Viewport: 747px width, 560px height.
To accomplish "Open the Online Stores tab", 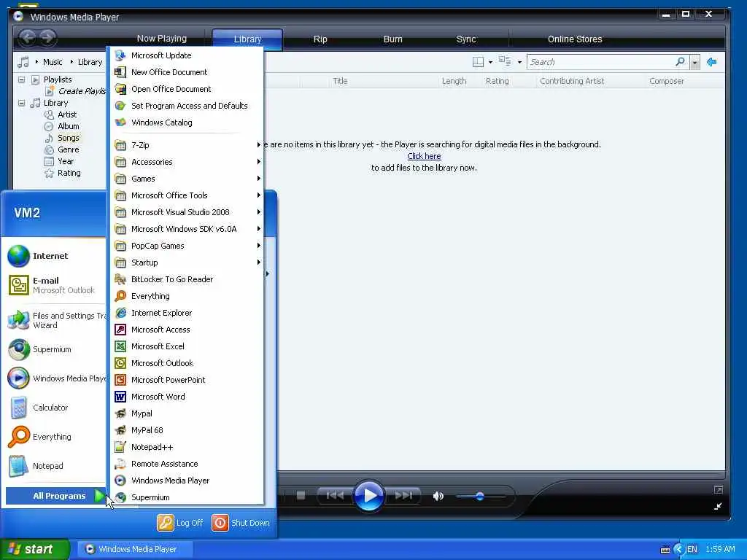I will [575, 39].
